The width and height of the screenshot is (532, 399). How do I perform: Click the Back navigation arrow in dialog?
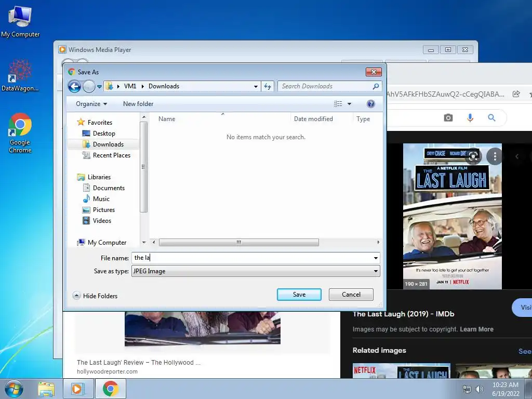pyautogui.click(x=75, y=87)
